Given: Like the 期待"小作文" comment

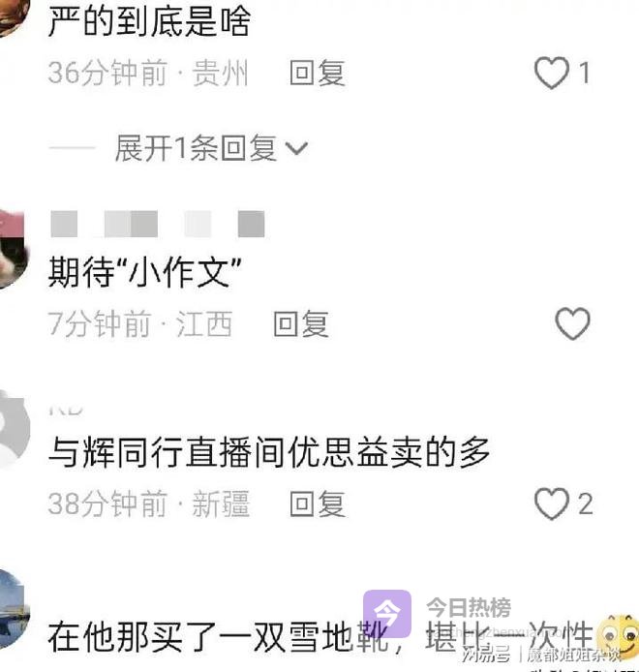Looking at the screenshot, I should [572, 323].
